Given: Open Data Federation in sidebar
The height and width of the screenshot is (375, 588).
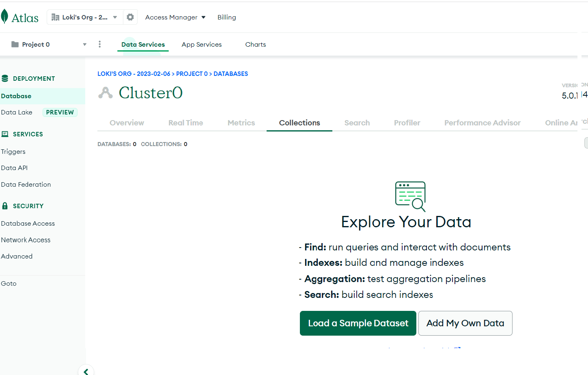Looking at the screenshot, I should point(26,185).
